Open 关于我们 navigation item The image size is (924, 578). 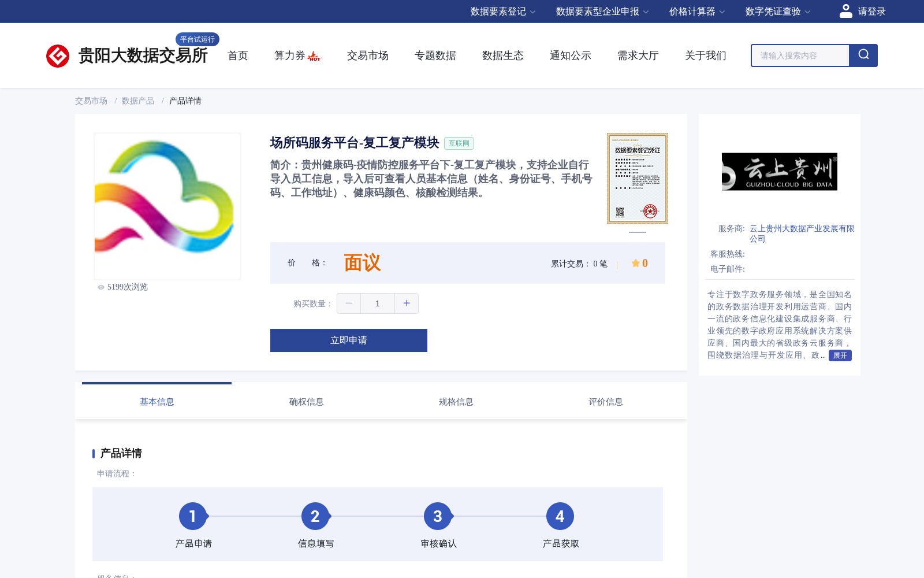pos(706,55)
